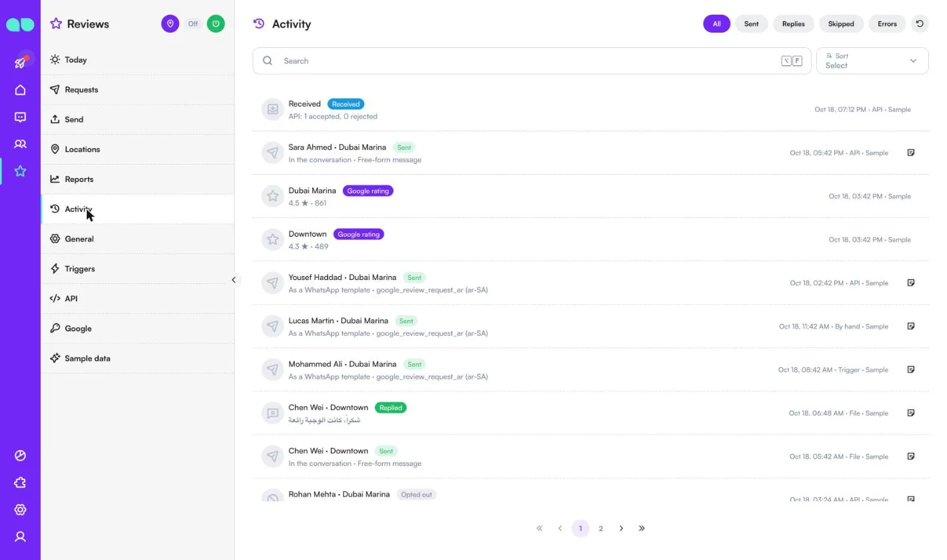
Task: Filter activity by Sent
Action: (x=752, y=24)
